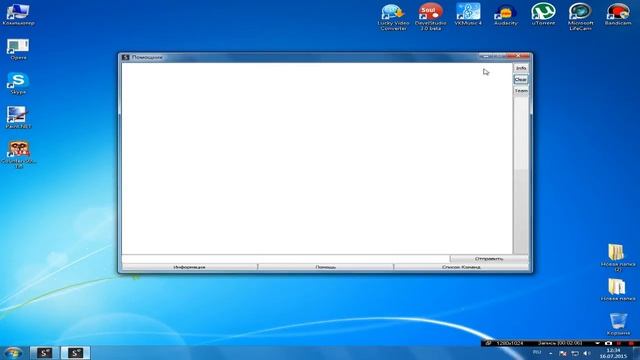Open the Action Center flag icon
This screenshot has width=640, height=360.
point(563,353)
